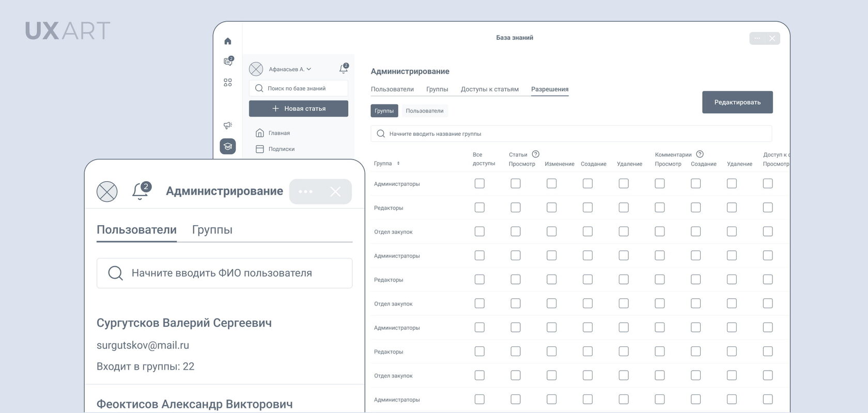868x413 pixels.
Task: Select the knowledge base graduation cap icon
Action: pos(228,147)
